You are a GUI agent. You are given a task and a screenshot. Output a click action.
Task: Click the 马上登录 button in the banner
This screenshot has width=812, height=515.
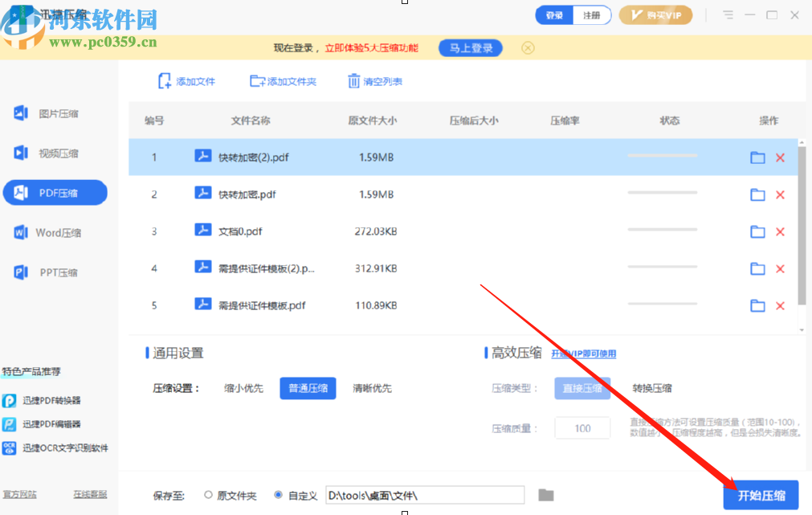tap(468, 47)
